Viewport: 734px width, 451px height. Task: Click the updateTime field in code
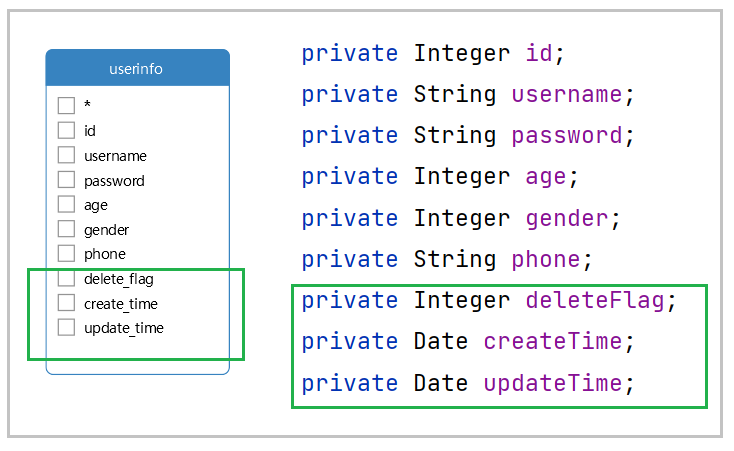click(x=552, y=383)
